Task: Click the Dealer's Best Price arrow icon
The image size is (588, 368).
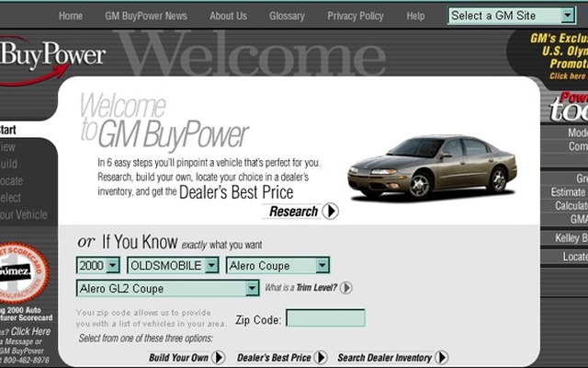Action: pos(321,357)
